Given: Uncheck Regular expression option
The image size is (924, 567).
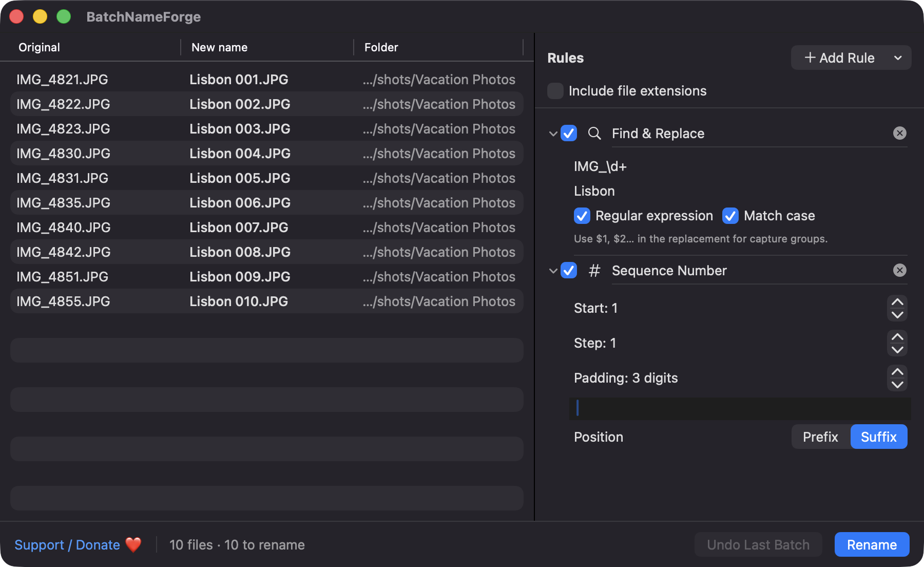Looking at the screenshot, I should coord(582,216).
